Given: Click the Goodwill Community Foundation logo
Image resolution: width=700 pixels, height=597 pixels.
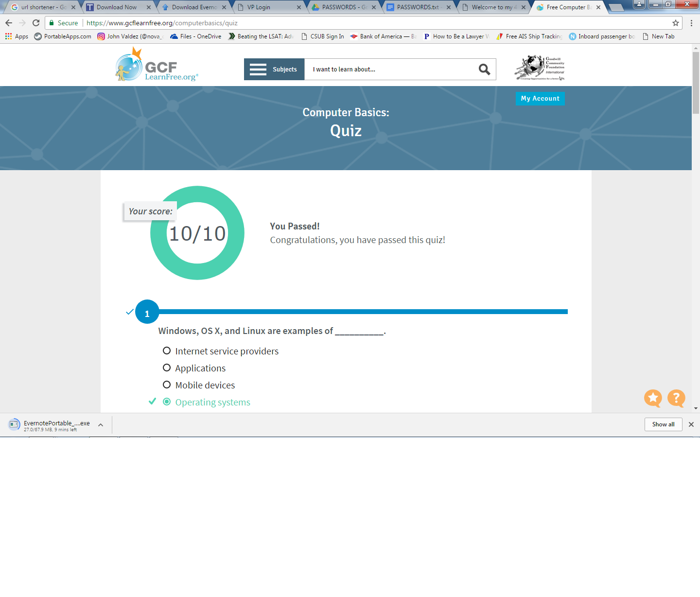Looking at the screenshot, I should pos(540,68).
